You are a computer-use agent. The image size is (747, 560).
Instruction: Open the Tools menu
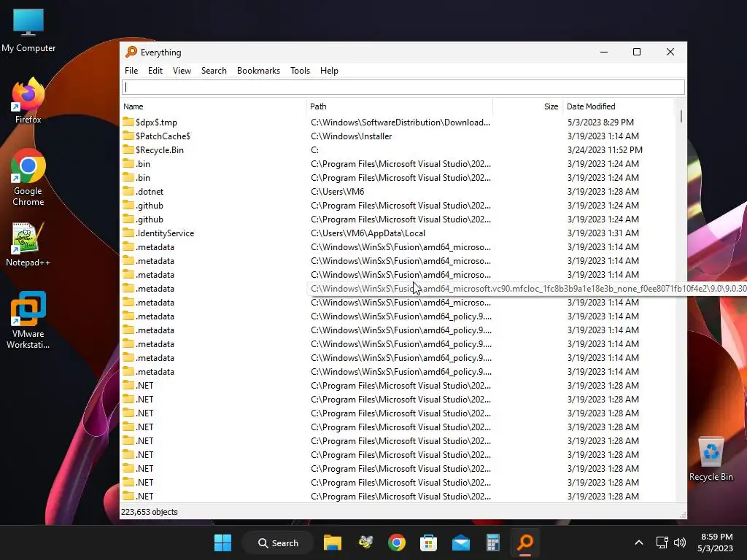pyautogui.click(x=300, y=71)
